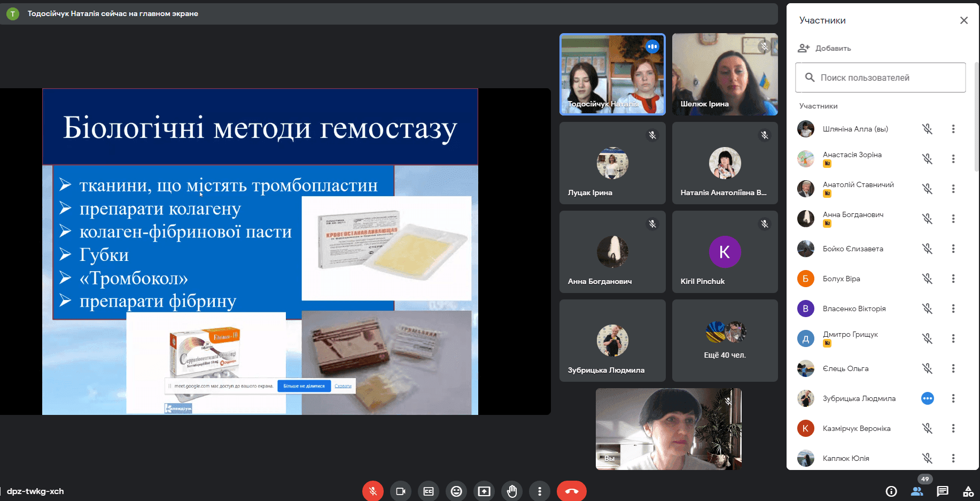The image size is (980, 501).
Task: Open options menu for Бойко Єлизавета
Action: (953, 249)
